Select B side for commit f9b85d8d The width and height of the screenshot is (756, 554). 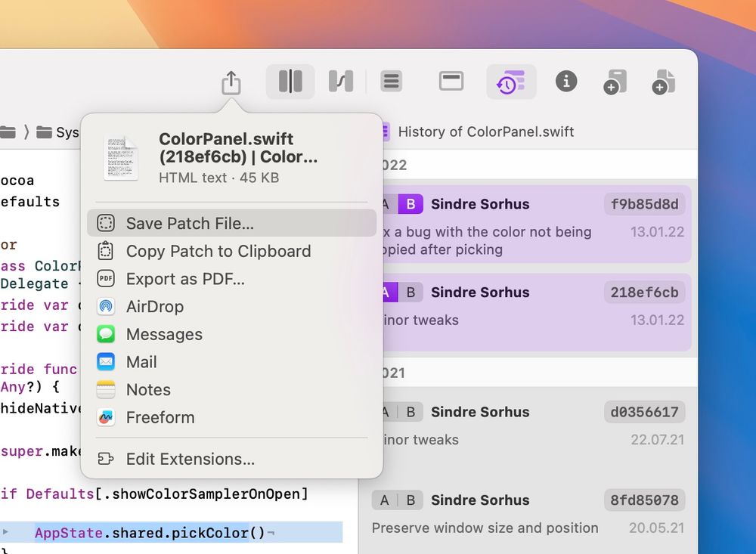(411, 204)
